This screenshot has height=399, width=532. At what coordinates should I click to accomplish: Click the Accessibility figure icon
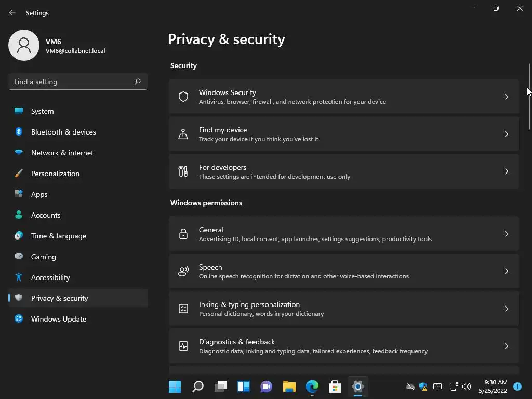pyautogui.click(x=19, y=277)
